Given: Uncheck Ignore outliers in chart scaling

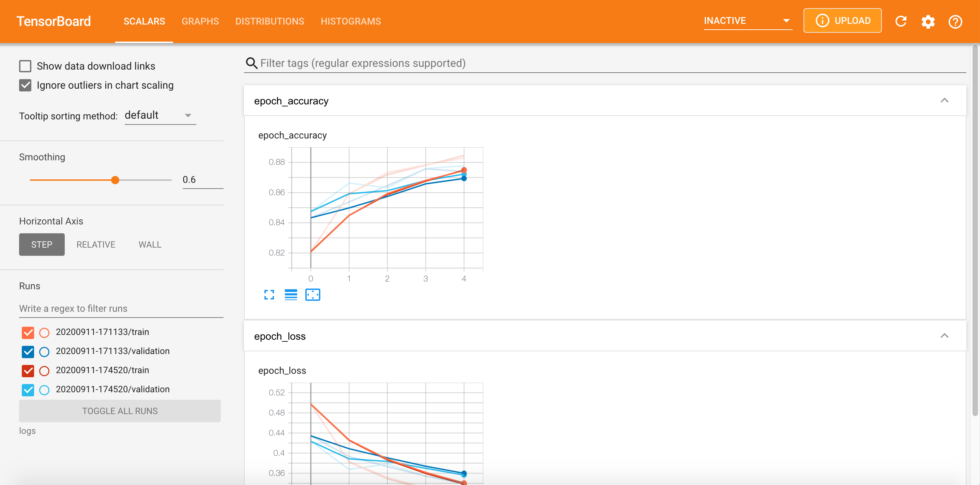Looking at the screenshot, I should [x=25, y=85].
